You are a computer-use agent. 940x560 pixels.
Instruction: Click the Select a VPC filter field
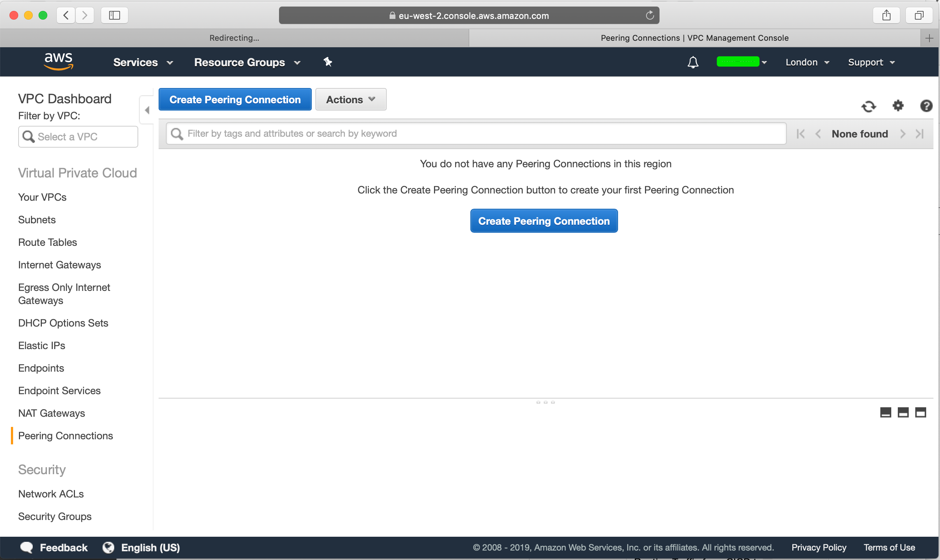(x=78, y=137)
